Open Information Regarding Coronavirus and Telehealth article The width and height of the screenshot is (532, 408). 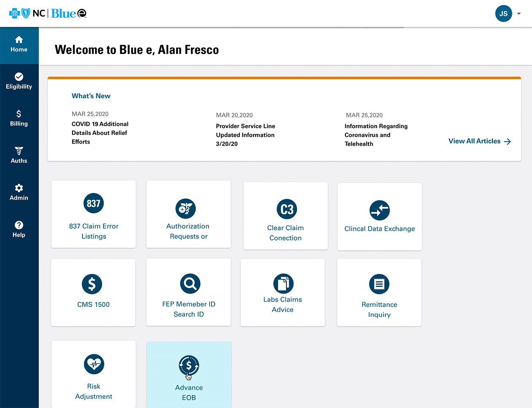376,135
